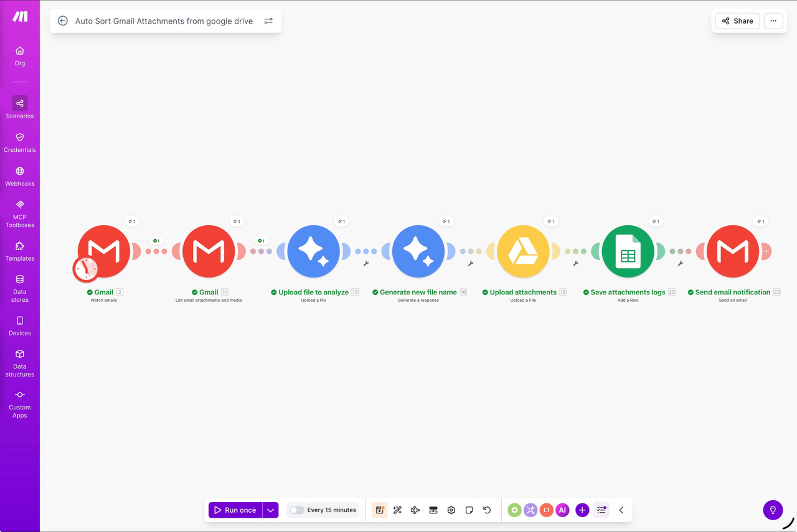This screenshot has height=532, width=797.
Task: Open Credentials section
Action: pyautogui.click(x=20, y=142)
